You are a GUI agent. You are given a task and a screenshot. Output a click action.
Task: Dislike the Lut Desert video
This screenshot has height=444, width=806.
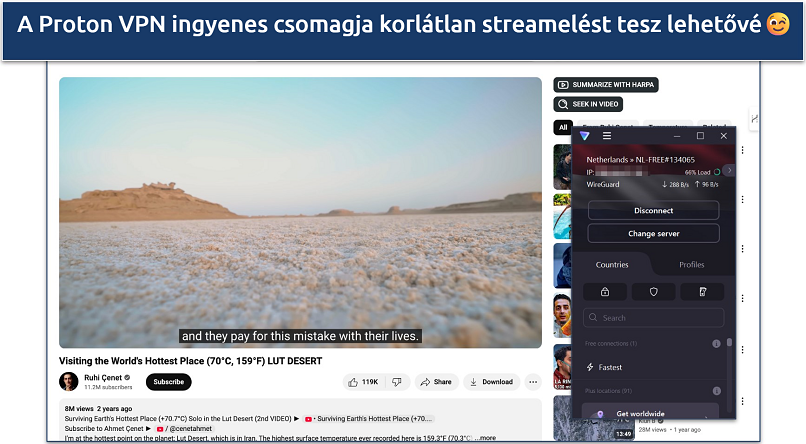(397, 382)
